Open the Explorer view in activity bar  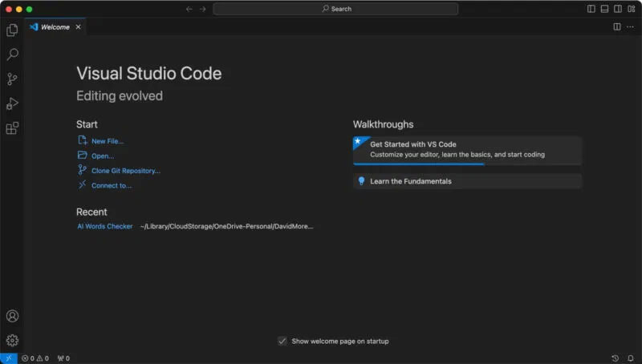point(12,30)
